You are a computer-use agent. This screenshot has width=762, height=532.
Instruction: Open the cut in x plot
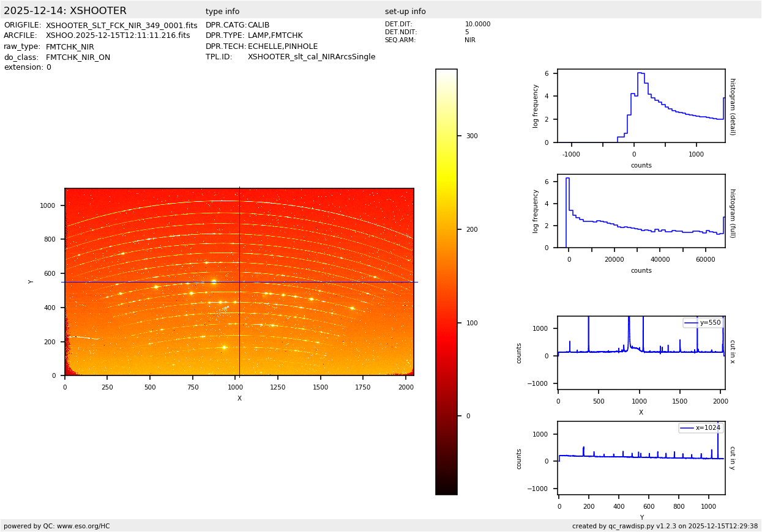click(641, 353)
